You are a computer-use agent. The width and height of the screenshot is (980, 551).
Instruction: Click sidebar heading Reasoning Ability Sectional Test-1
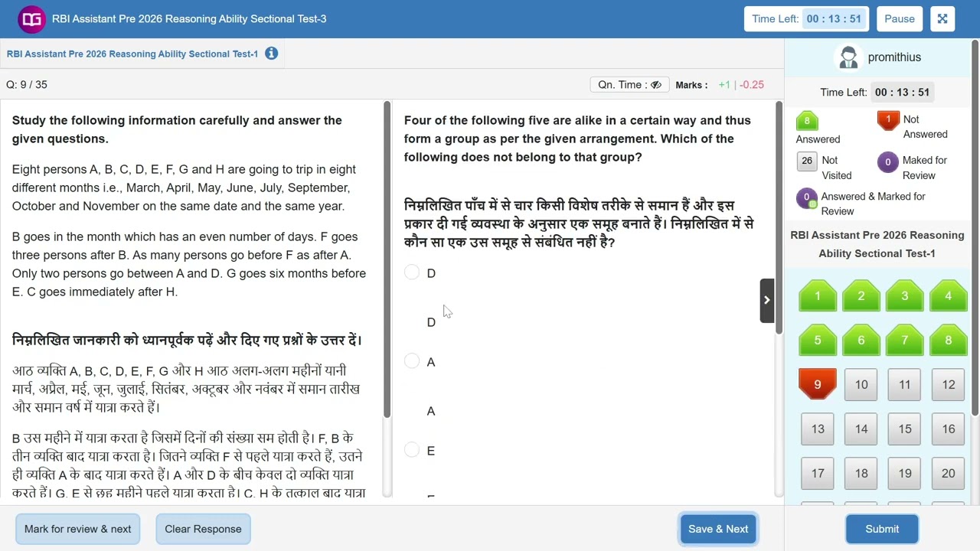pos(877,244)
